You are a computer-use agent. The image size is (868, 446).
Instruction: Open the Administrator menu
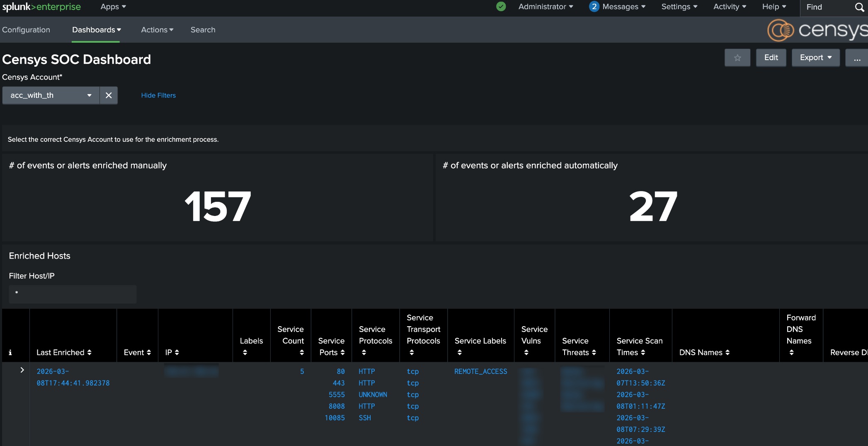[x=546, y=7]
